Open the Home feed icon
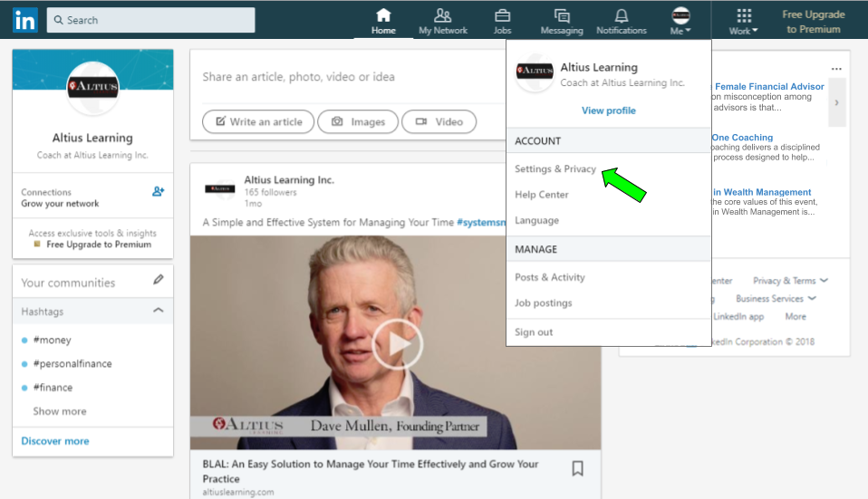The width and height of the screenshot is (868, 499). [x=383, y=15]
